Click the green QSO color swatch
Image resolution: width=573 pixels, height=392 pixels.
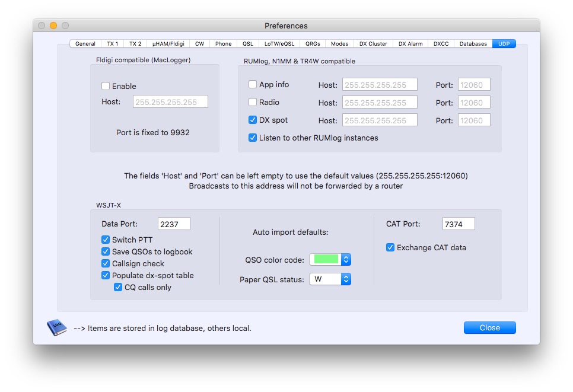pyautogui.click(x=326, y=260)
